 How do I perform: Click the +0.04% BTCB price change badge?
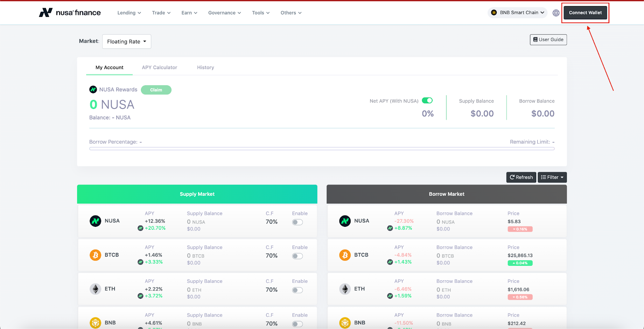click(x=520, y=263)
